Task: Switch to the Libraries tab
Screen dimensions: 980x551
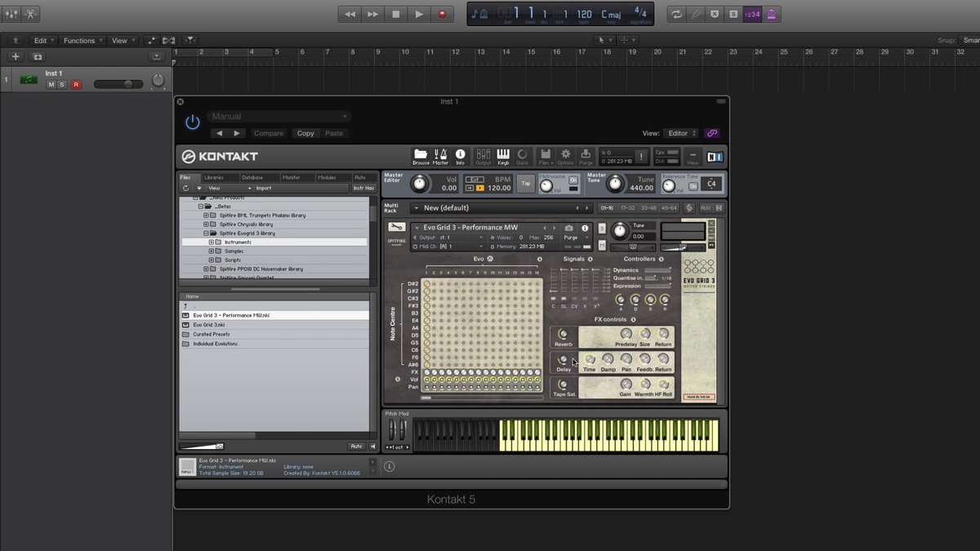Action: tap(214, 177)
